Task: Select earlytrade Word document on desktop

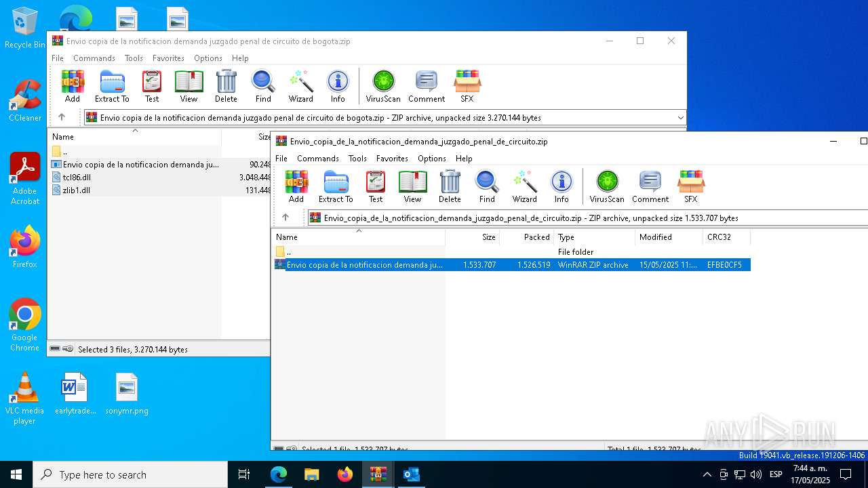Action: 75,394
